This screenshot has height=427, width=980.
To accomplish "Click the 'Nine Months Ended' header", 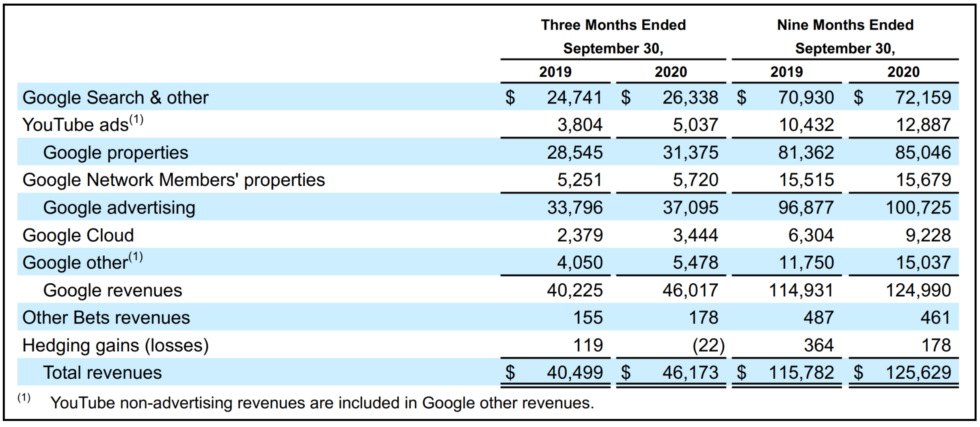I will 845,25.
